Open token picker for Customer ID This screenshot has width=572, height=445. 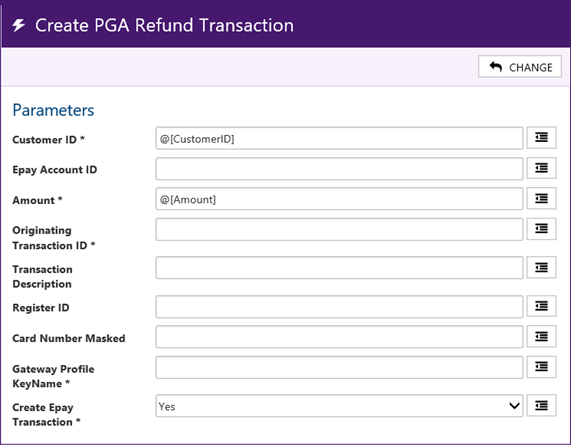[x=541, y=138]
